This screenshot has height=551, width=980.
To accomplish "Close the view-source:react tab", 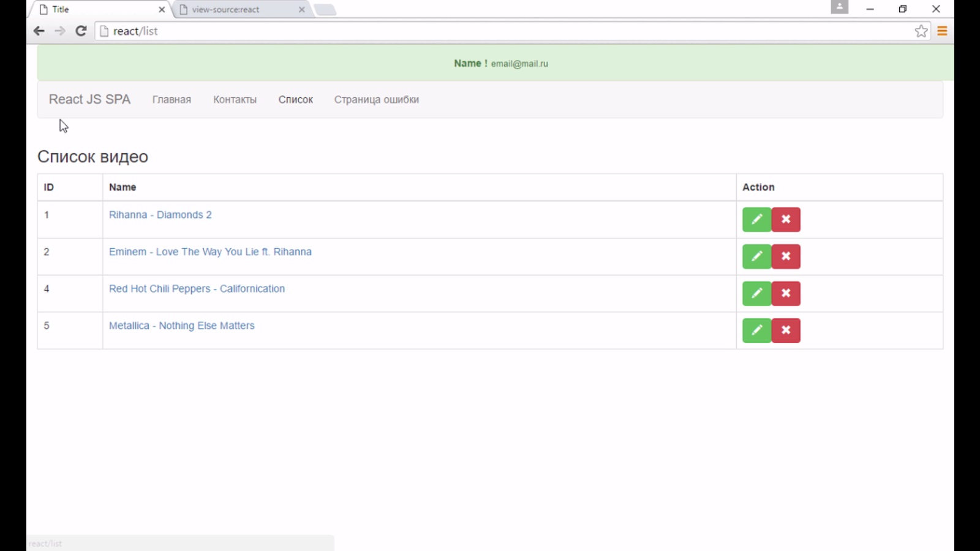I will point(301,10).
